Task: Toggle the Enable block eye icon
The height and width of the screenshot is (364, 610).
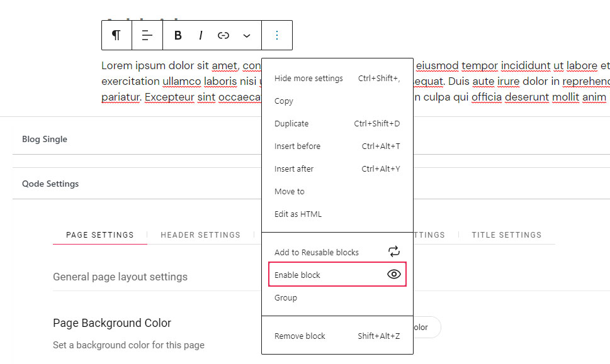Action: pyautogui.click(x=393, y=274)
